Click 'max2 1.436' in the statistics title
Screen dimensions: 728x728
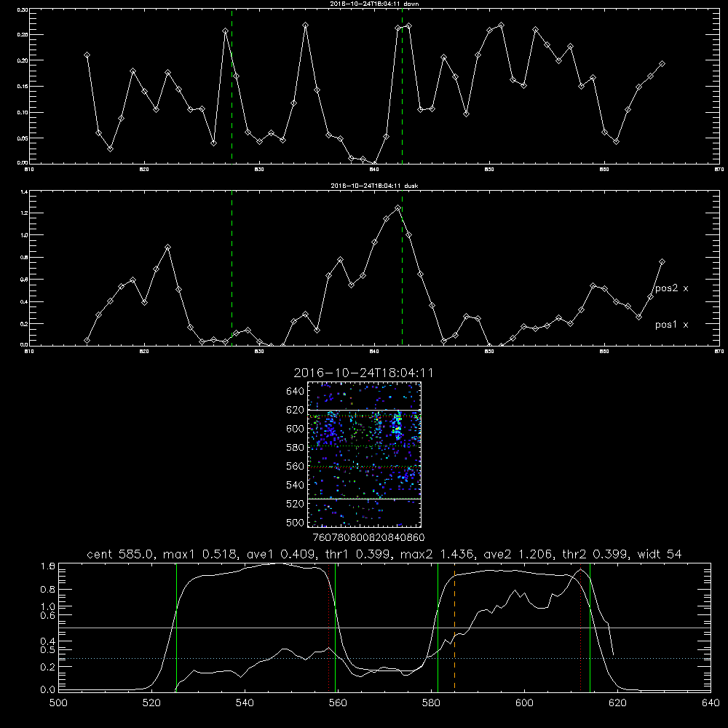pyautogui.click(x=437, y=554)
